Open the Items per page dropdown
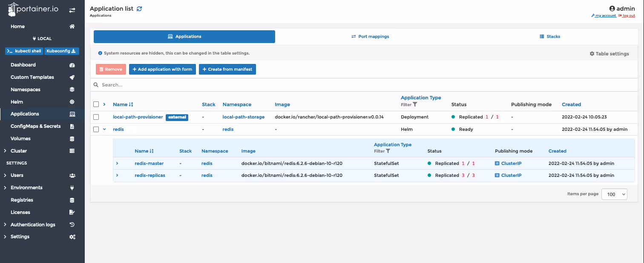This screenshot has height=263, width=644. pos(614,194)
